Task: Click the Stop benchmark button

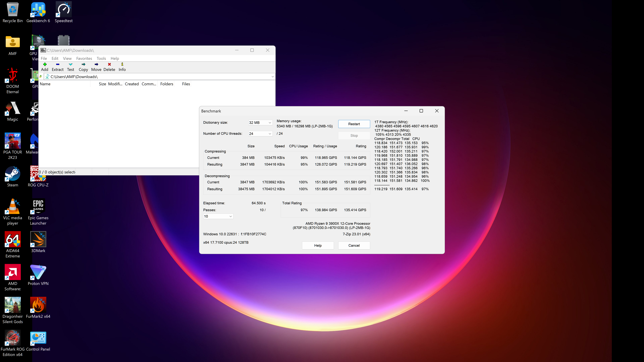Action: (x=354, y=135)
